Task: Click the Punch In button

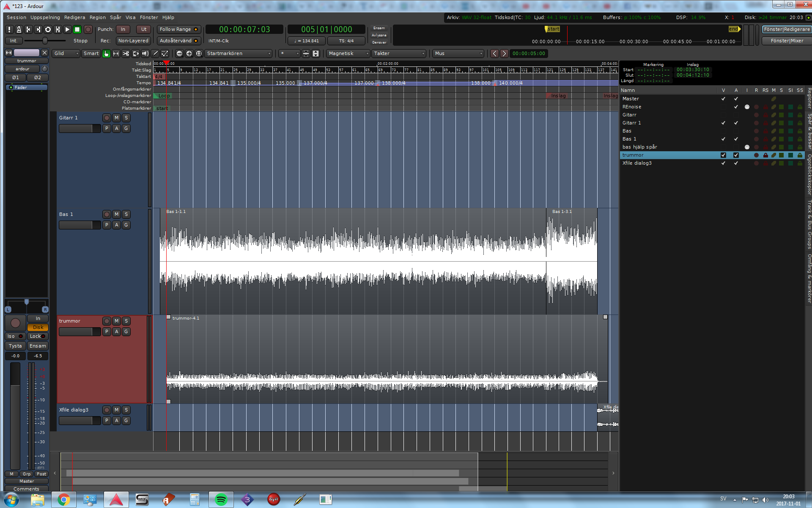Action: [123, 29]
